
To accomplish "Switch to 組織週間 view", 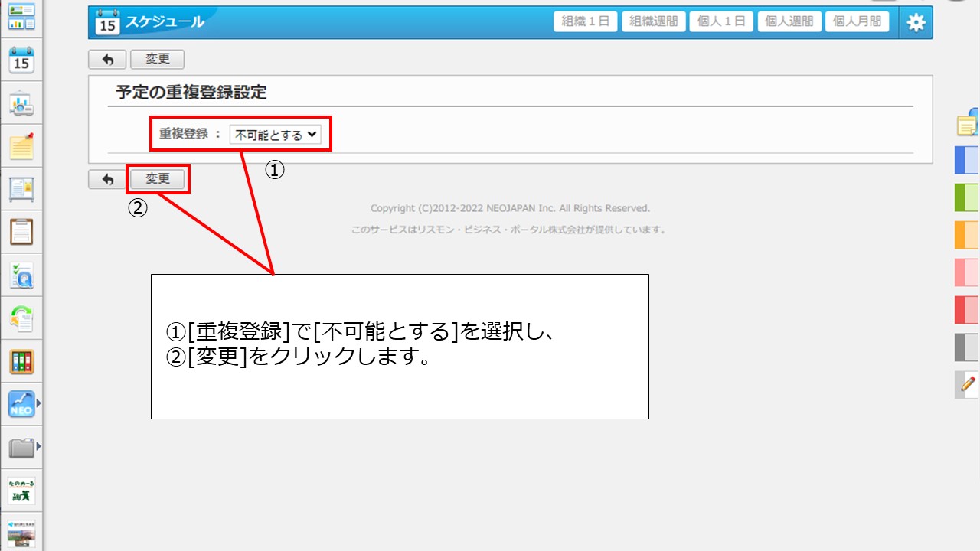I will pyautogui.click(x=653, y=21).
